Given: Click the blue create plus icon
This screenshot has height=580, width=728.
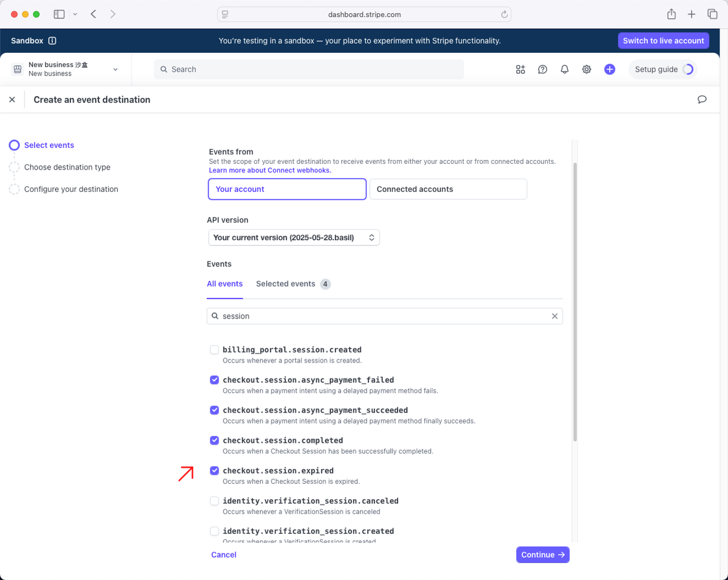Looking at the screenshot, I should click(610, 69).
